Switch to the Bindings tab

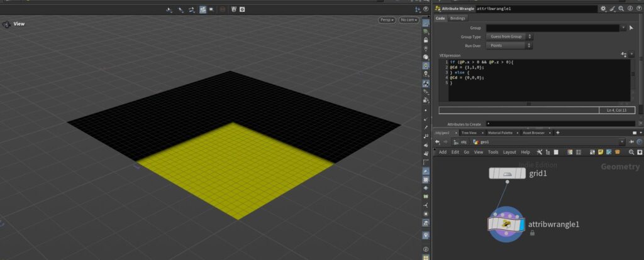[x=458, y=18]
